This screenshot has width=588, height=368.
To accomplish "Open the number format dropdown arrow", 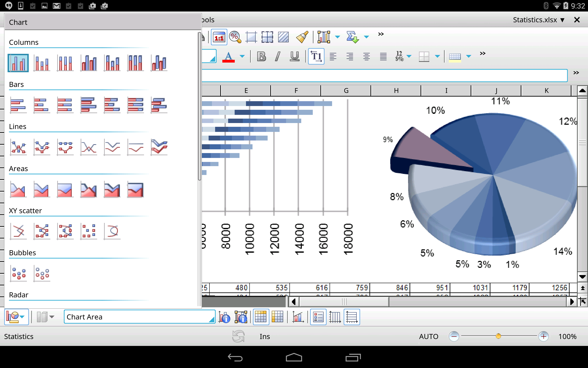I will point(409,57).
